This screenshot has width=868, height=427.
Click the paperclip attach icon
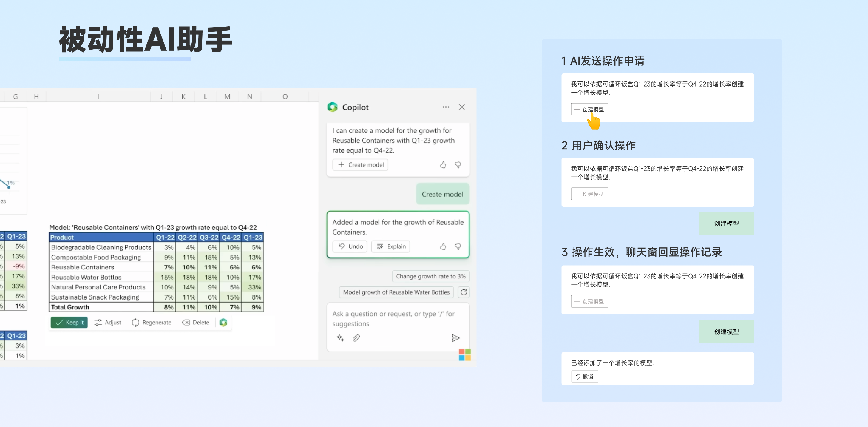(356, 338)
